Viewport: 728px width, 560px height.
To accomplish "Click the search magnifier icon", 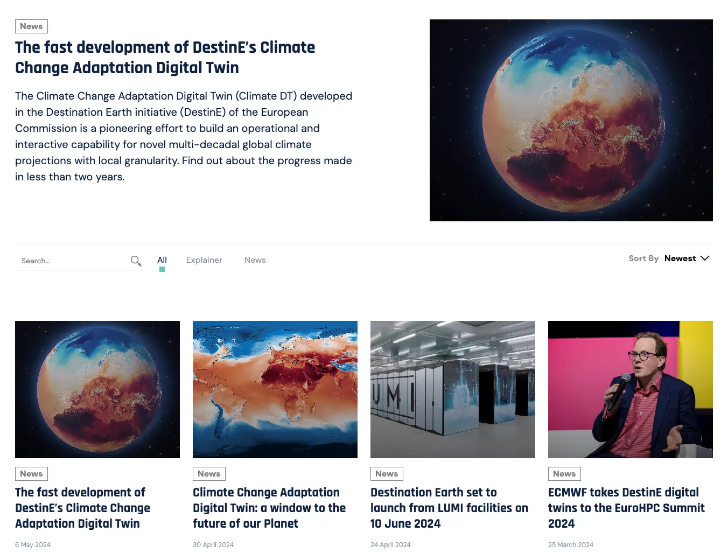I will click(x=136, y=261).
